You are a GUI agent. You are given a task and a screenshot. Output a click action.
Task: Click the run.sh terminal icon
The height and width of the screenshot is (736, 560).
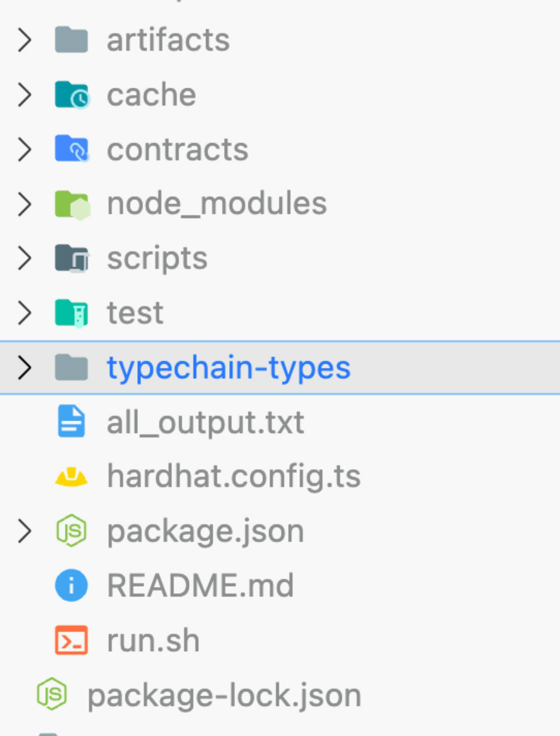71,640
